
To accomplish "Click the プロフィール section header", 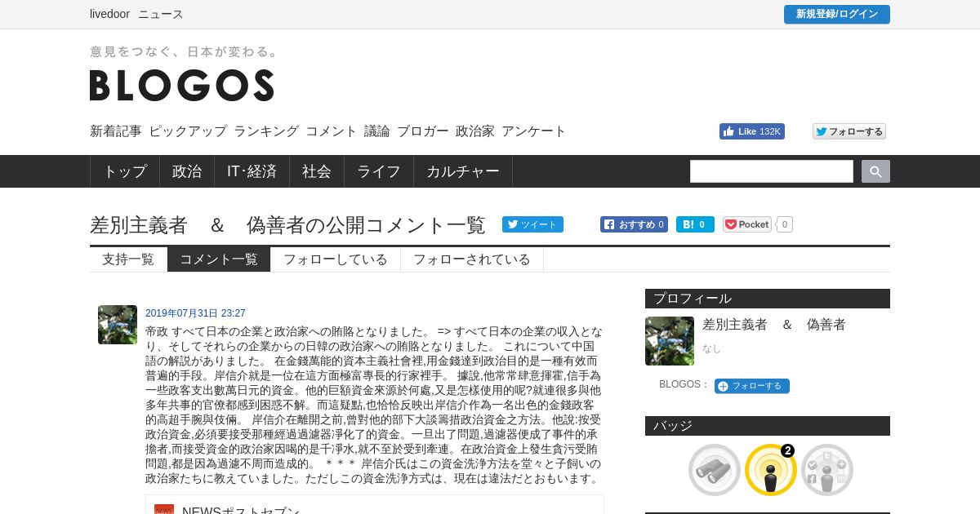I will point(768,299).
